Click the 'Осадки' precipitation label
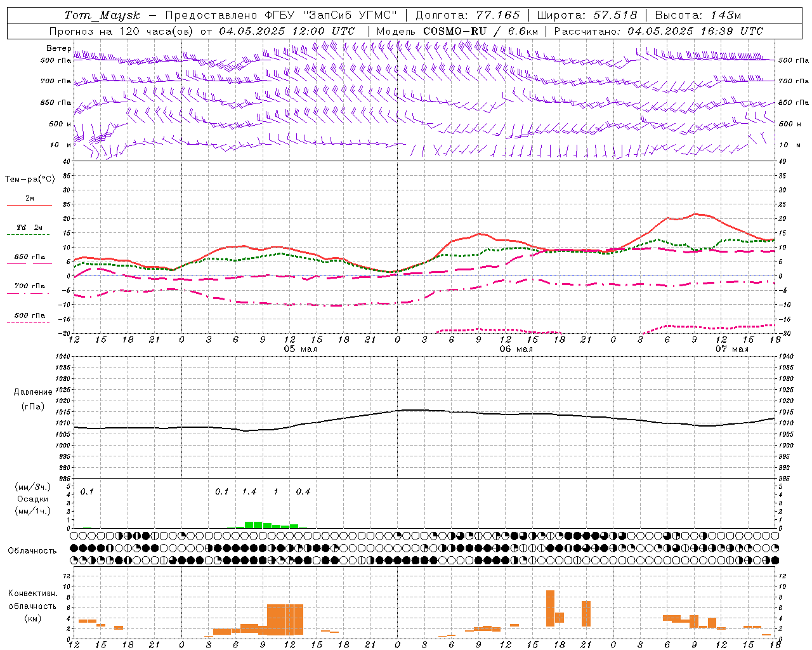 33,500
